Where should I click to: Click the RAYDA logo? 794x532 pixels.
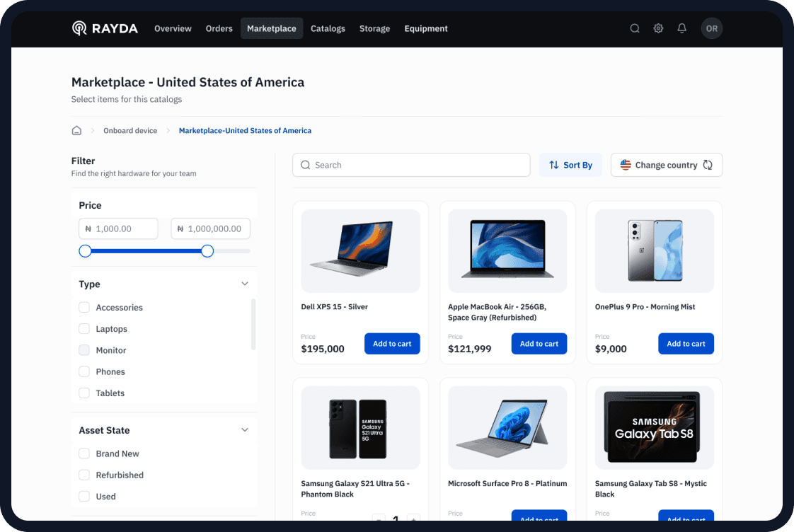105,28
